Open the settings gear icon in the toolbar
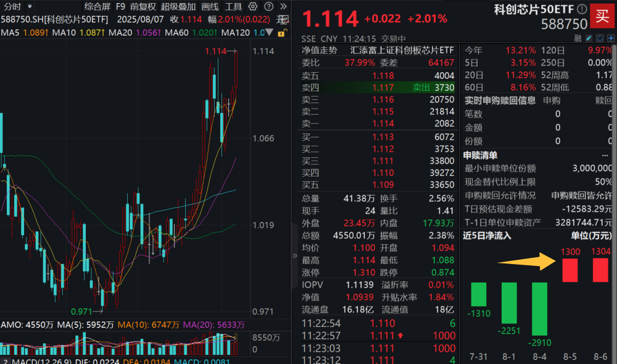The width and height of the screenshot is (617, 364). pos(252,6)
